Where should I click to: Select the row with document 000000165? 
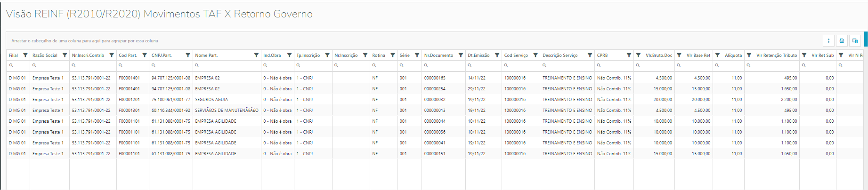434,78
